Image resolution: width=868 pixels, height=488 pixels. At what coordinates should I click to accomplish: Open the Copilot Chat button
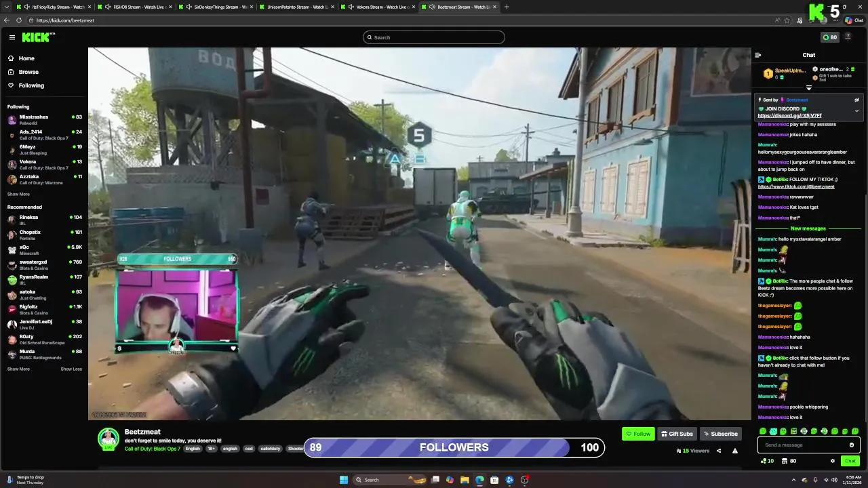[854, 20]
